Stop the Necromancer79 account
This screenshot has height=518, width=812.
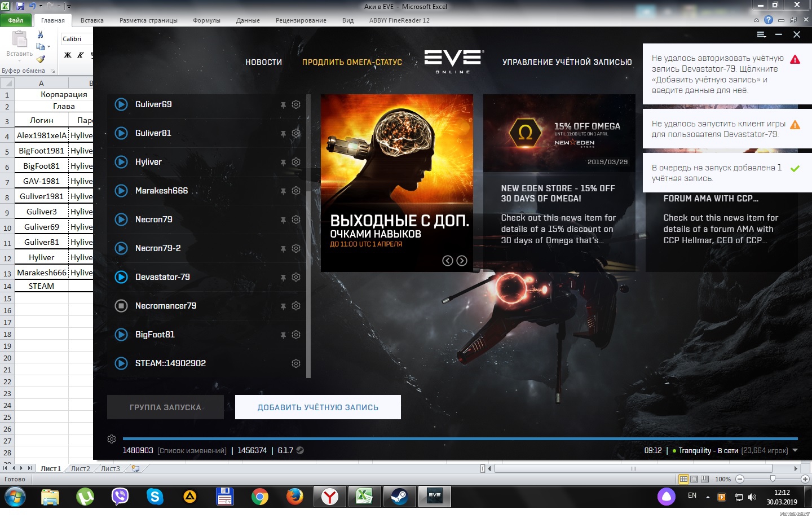click(x=121, y=306)
